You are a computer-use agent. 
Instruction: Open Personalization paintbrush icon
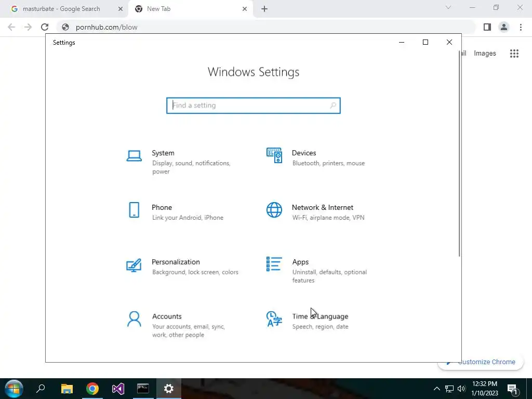click(134, 265)
